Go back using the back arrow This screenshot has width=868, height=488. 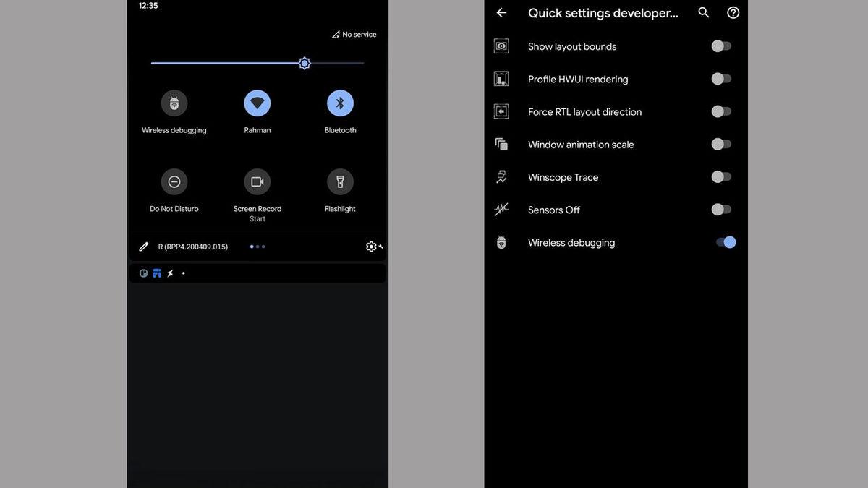(x=501, y=13)
